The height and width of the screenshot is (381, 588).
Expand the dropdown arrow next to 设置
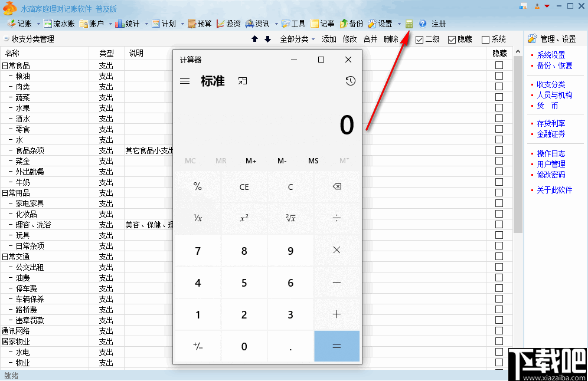[x=399, y=24]
